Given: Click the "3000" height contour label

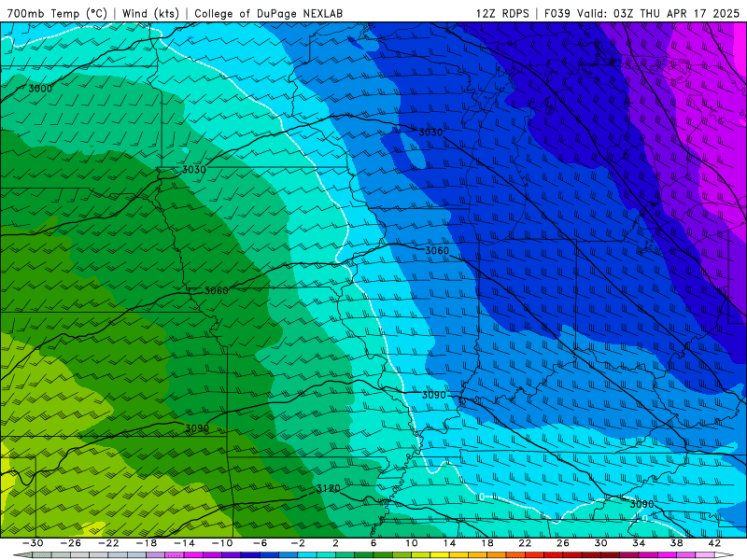Looking at the screenshot, I should click(40, 89).
